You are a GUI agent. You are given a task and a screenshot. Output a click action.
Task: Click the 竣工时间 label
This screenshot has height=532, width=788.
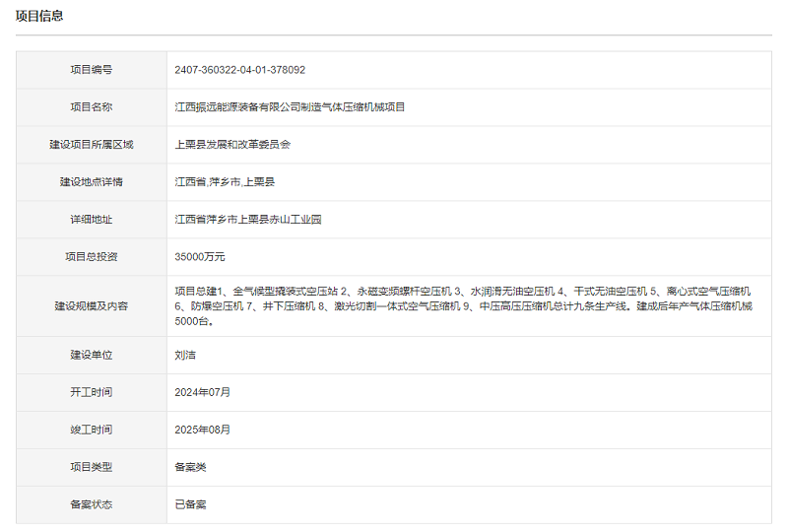tap(92, 430)
